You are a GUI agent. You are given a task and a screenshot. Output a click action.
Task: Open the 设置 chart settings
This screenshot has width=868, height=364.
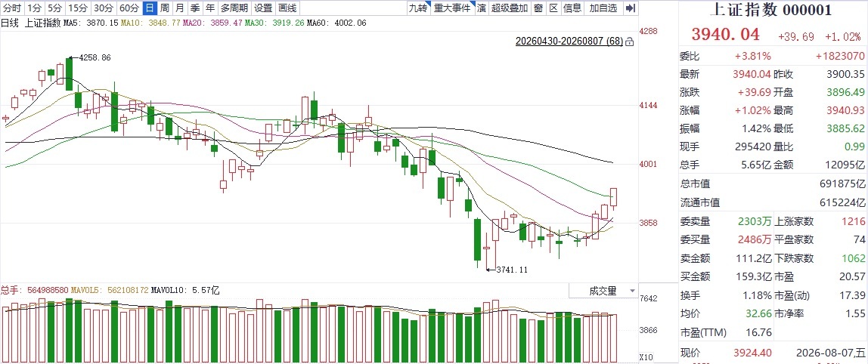(263, 8)
